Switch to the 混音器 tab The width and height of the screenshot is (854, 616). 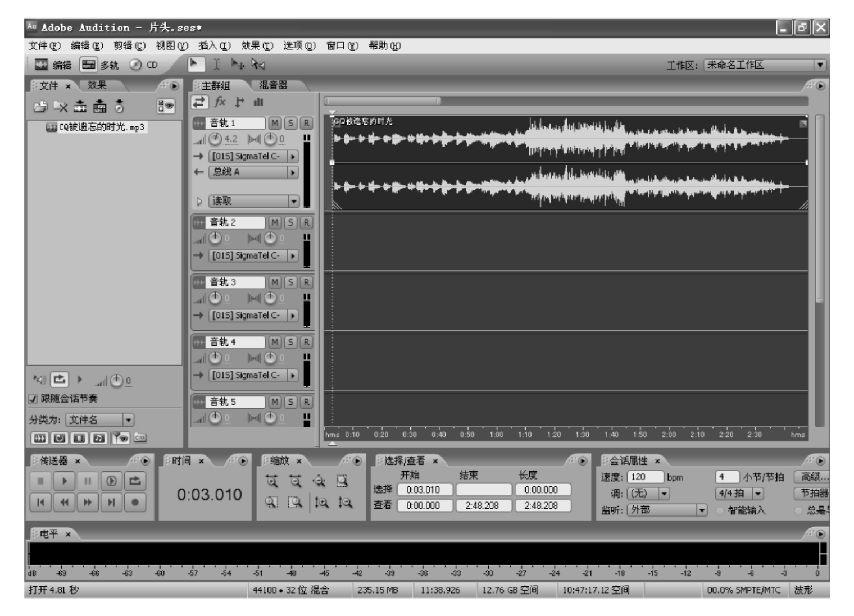click(273, 85)
